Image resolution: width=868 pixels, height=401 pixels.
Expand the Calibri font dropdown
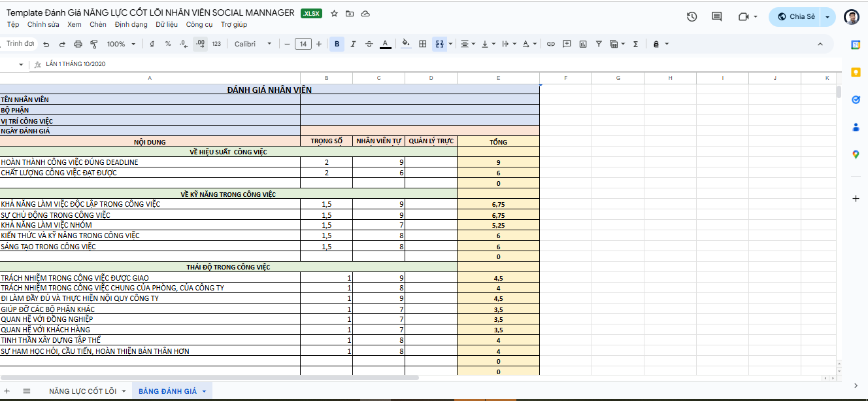click(253, 44)
